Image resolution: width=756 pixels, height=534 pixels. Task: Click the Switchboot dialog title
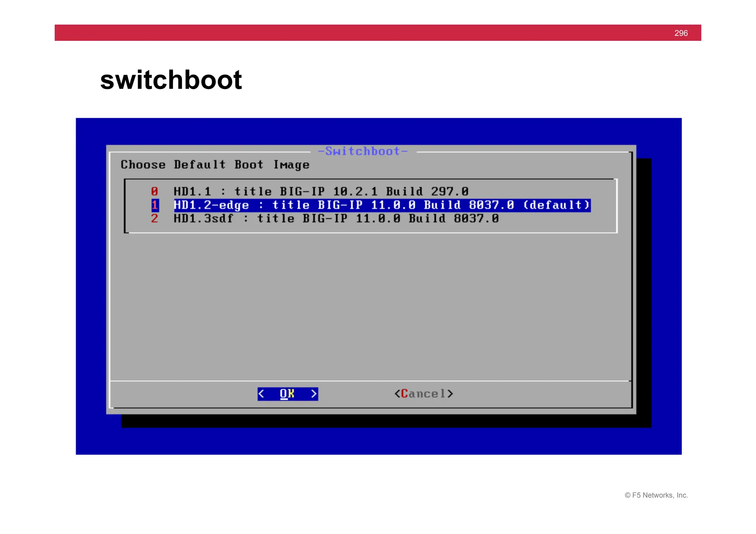363,151
